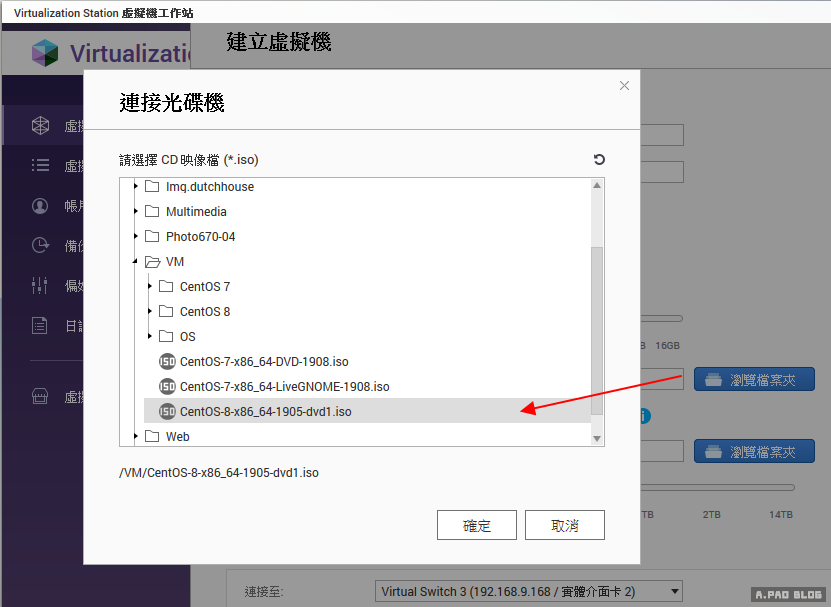Screen dimensions: 831x607
Task: Click the VM marketplace store icon in sidebar
Action: (x=40, y=397)
